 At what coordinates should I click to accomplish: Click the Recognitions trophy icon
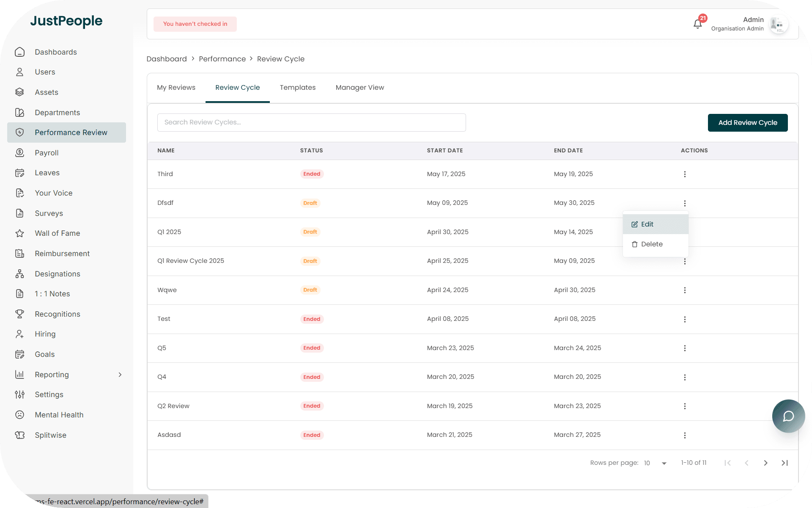(x=20, y=314)
